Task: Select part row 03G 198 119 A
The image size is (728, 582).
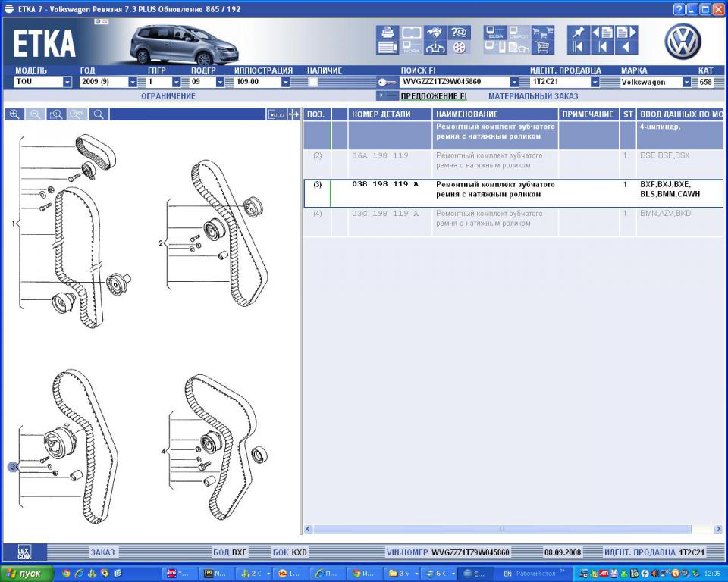Action: (513, 222)
